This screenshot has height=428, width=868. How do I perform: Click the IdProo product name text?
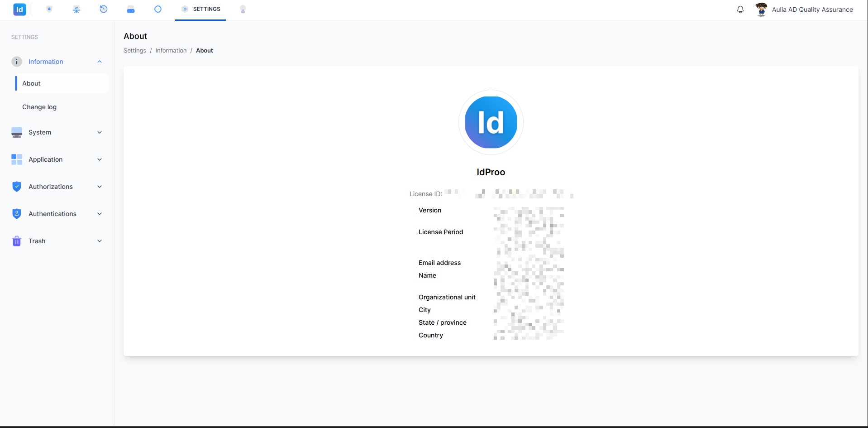pyautogui.click(x=491, y=172)
